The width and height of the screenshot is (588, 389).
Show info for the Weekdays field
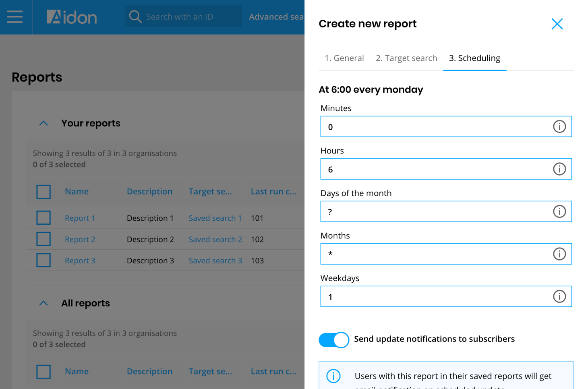point(559,297)
